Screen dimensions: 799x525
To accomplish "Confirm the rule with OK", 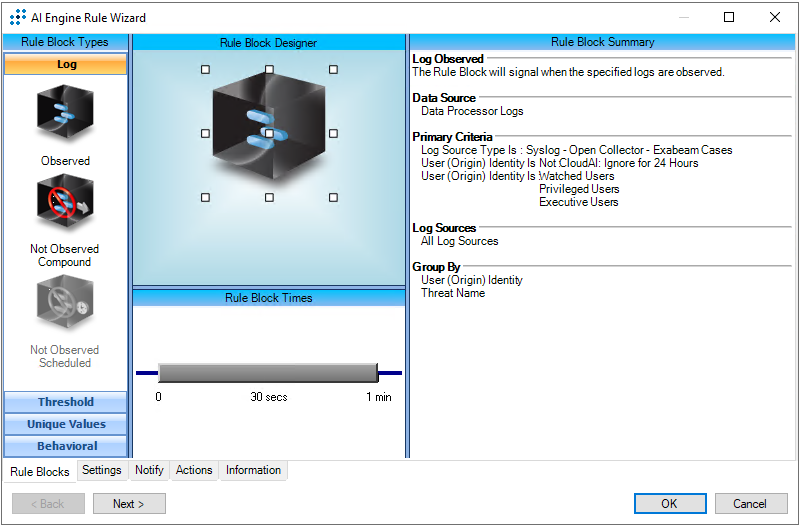I will point(669,504).
